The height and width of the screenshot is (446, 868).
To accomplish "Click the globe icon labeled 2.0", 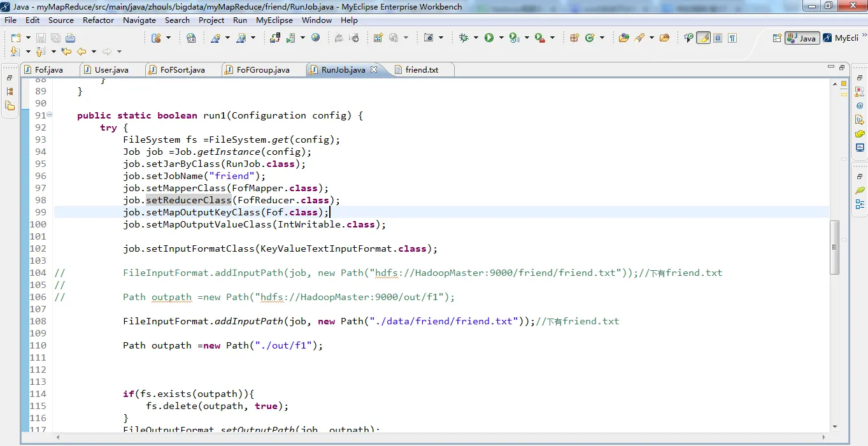I will click(x=191, y=38).
